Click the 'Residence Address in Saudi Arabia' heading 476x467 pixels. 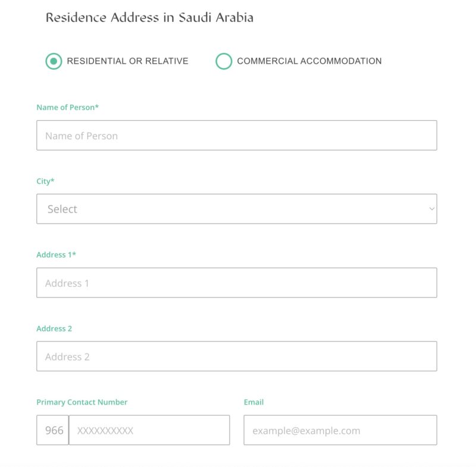[149, 17]
